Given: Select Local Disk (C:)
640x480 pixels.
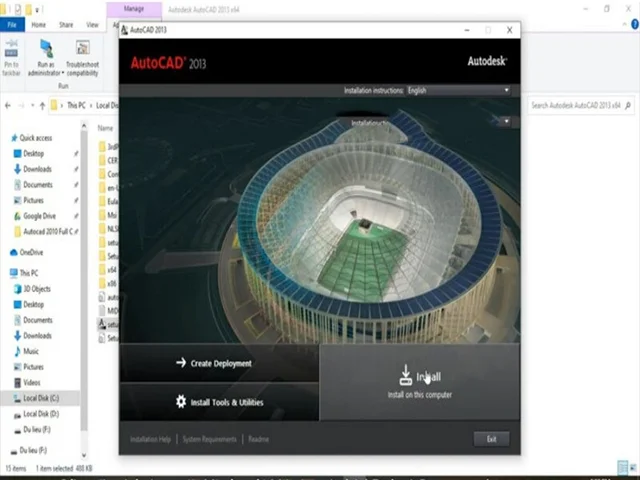Looking at the screenshot, I should 40,398.
